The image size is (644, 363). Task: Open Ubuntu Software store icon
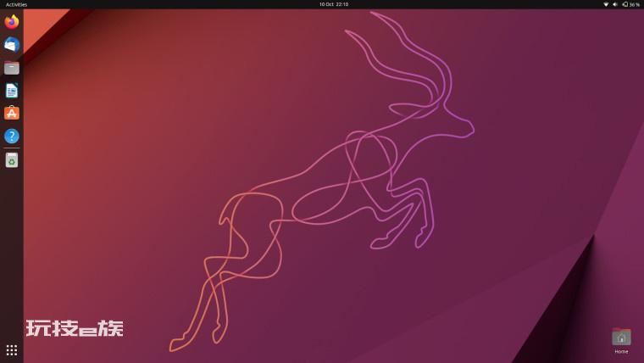click(12, 113)
